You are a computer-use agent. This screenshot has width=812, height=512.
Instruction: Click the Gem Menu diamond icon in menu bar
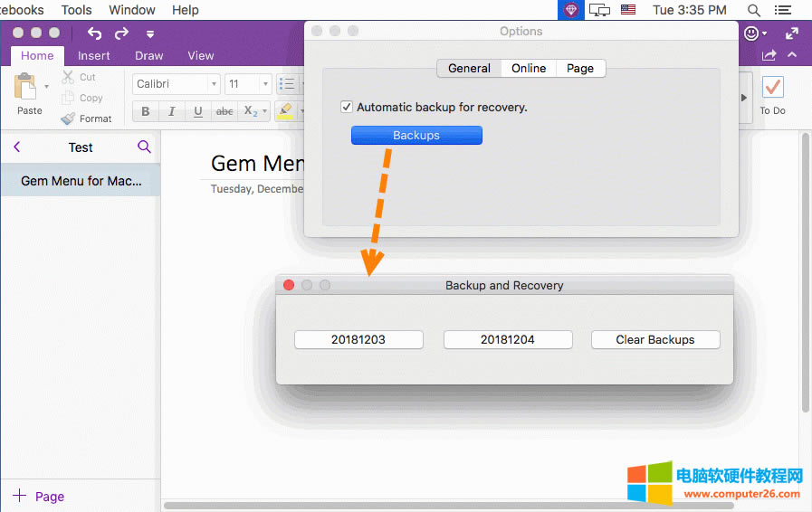[570, 10]
